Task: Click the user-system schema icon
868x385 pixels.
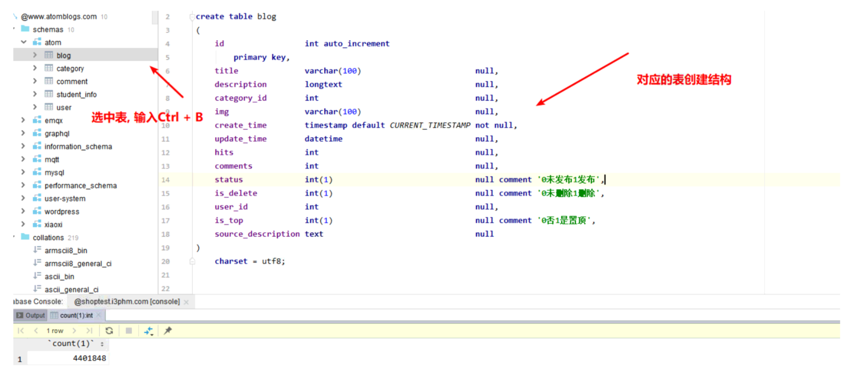Action: click(x=37, y=198)
